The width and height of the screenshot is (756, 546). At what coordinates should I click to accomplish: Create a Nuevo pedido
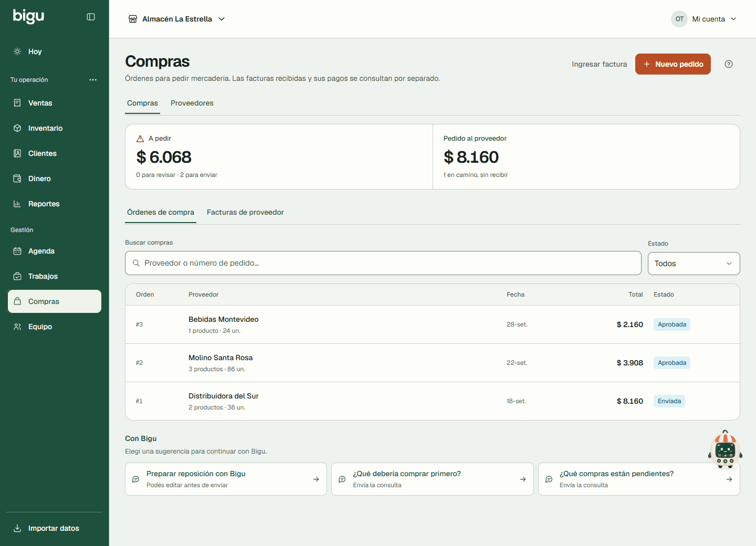coord(673,64)
